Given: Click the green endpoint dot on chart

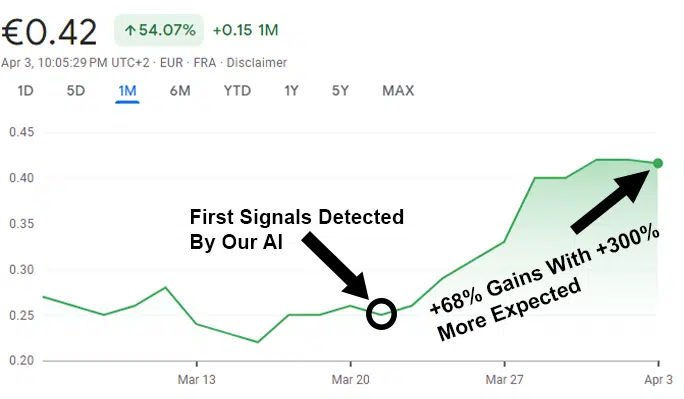Looking at the screenshot, I should [658, 164].
